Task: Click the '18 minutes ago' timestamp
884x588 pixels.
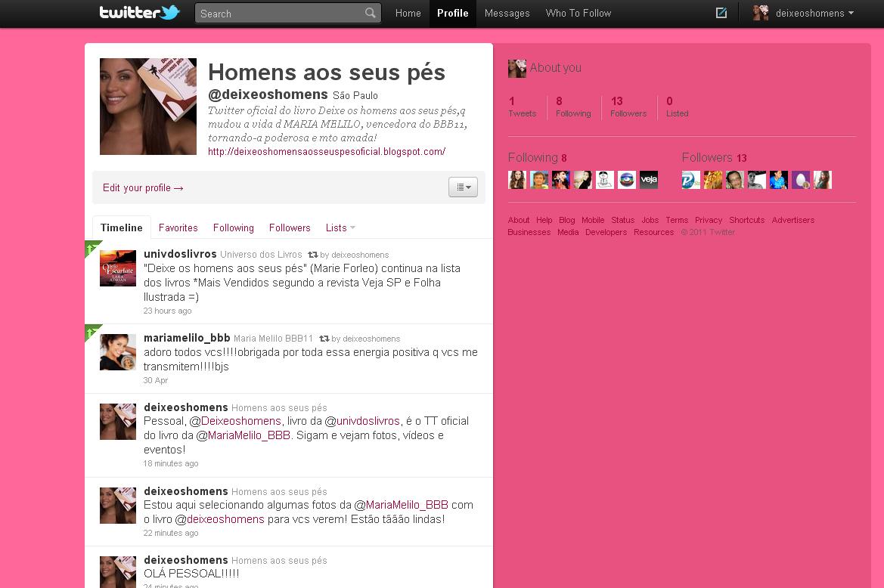Action: click(171, 463)
